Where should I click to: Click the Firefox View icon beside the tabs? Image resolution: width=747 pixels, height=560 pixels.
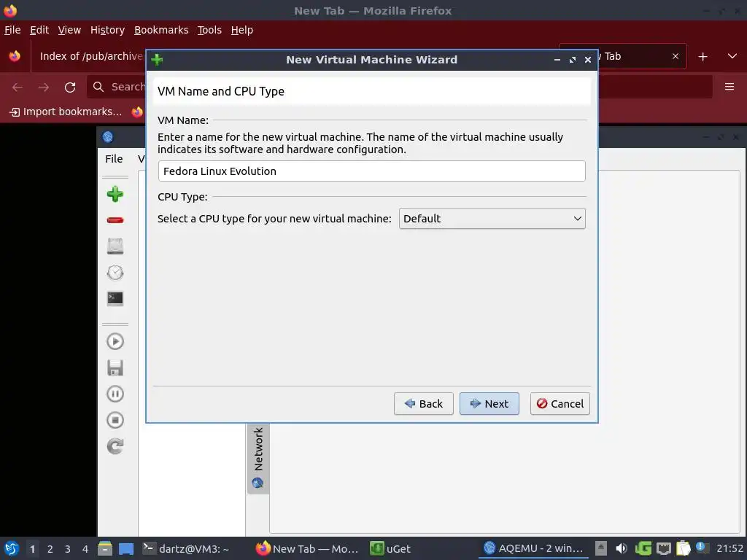pyautogui.click(x=15, y=56)
